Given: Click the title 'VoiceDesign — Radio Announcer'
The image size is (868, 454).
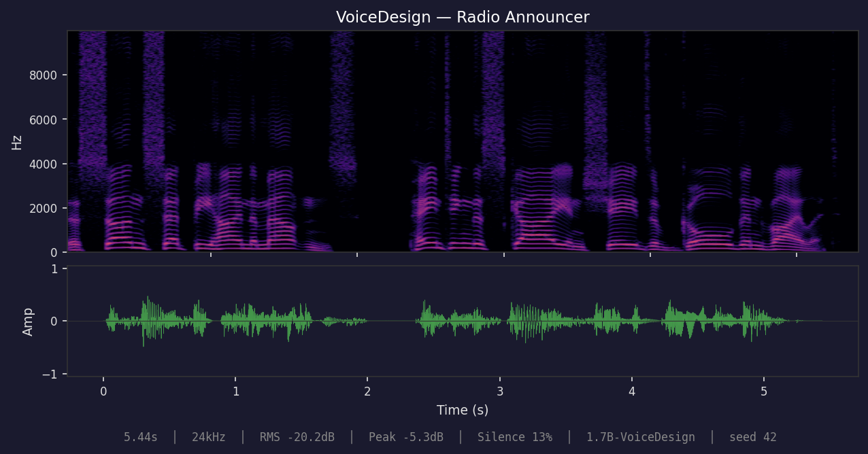Looking at the screenshot, I should tap(463, 18).
